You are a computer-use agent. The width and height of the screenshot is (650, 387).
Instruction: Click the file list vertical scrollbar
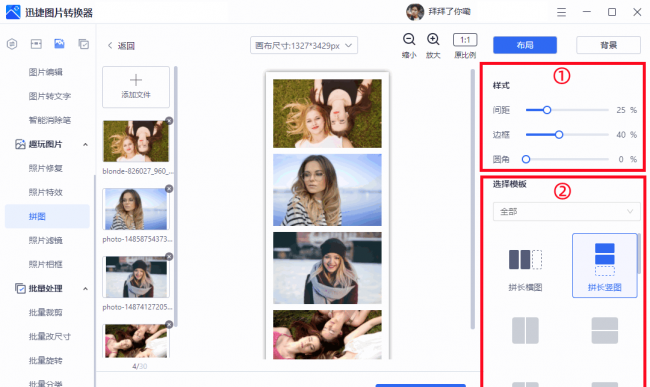pyautogui.click(x=176, y=196)
